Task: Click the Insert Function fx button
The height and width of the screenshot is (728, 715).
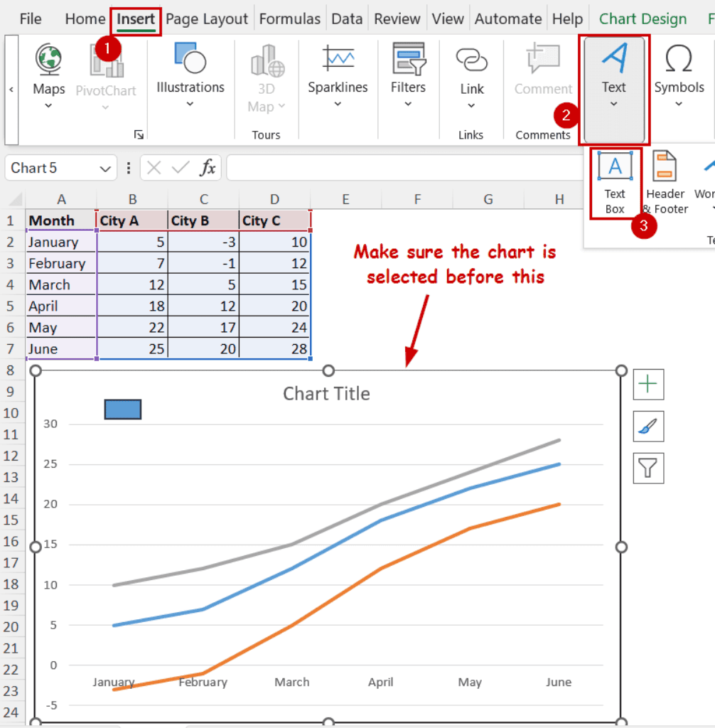Action: (207, 168)
